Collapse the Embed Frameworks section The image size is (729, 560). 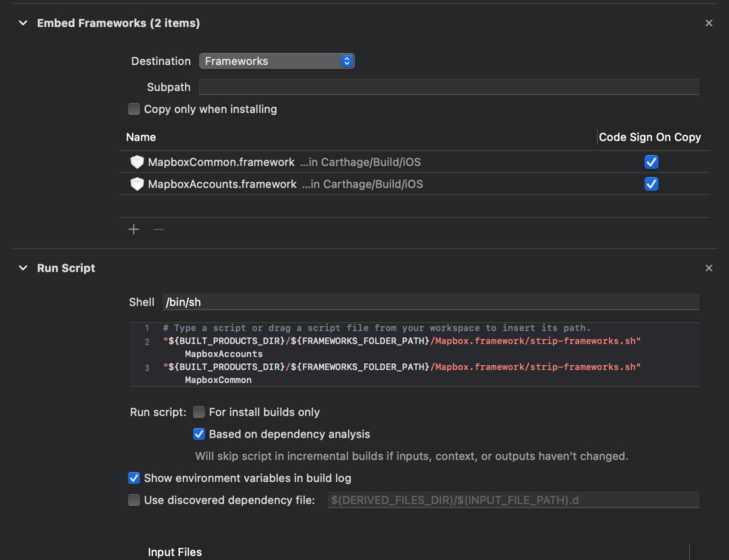(22, 23)
